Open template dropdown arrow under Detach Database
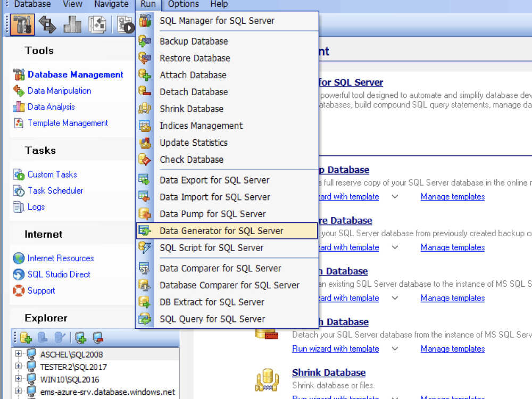 395,348
